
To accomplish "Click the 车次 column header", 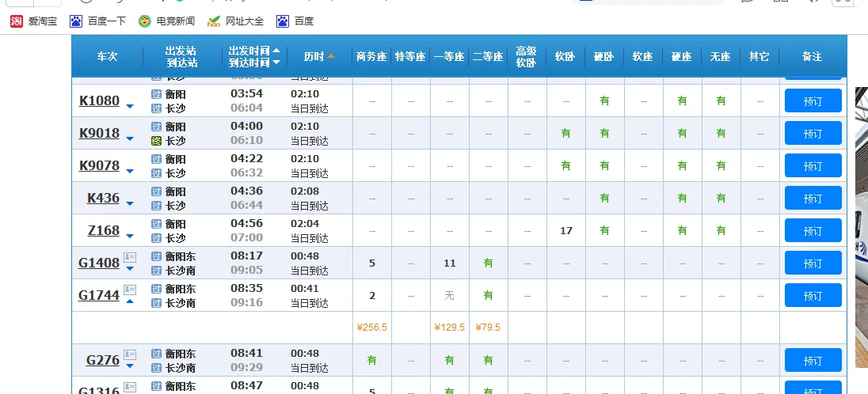I will click(x=108, y=56).
